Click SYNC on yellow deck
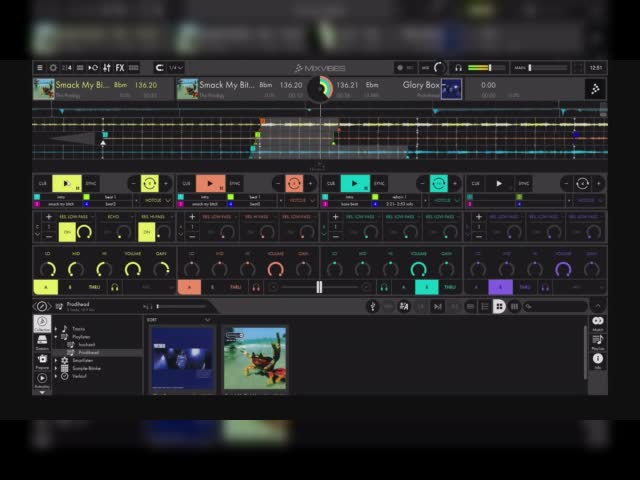 tap(91, 184)
